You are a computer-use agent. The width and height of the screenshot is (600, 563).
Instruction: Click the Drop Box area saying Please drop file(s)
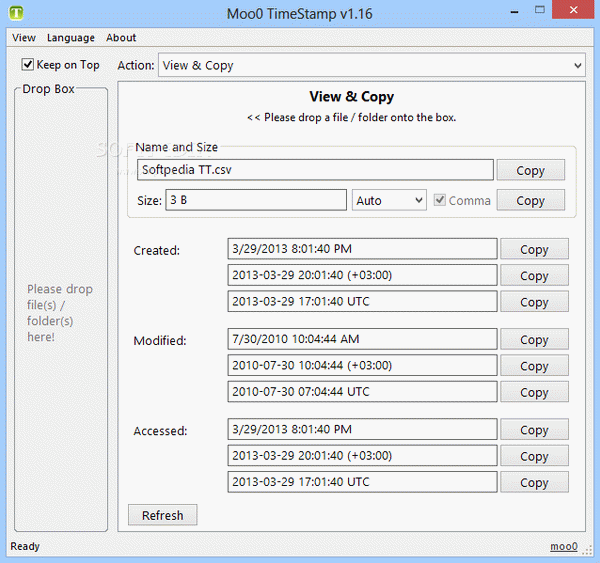(x=61, y=312)
